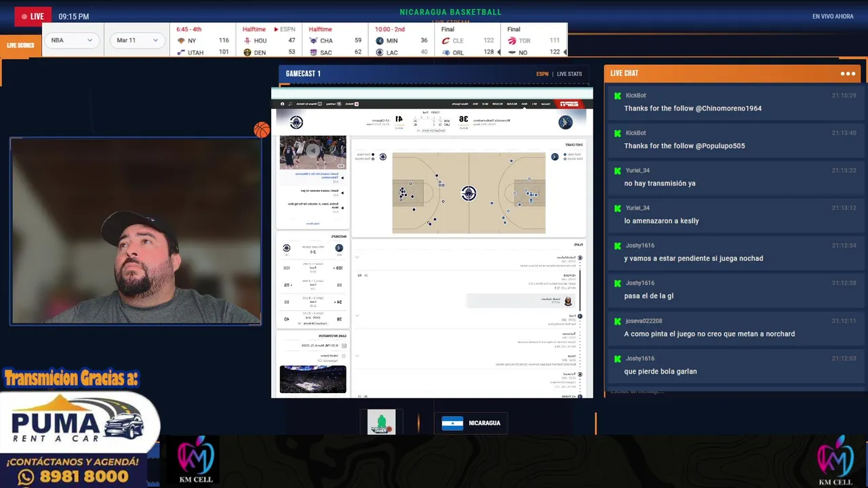868x488 pixels.
Task: Switch to the ESPN gamecast tab
Action: click(542, 74)
